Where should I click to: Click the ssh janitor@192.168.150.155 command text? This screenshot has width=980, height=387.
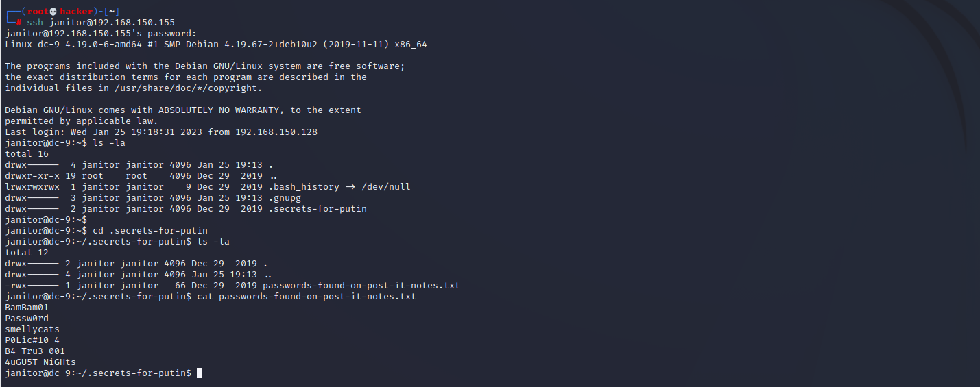(x=101, y=23)
